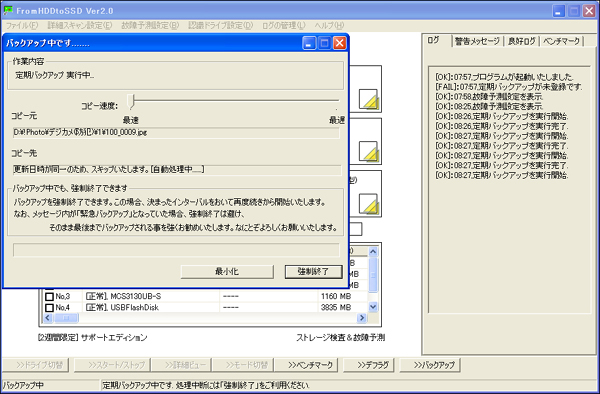Open the ヘルプ(H) menu

(x=329, y=26)
